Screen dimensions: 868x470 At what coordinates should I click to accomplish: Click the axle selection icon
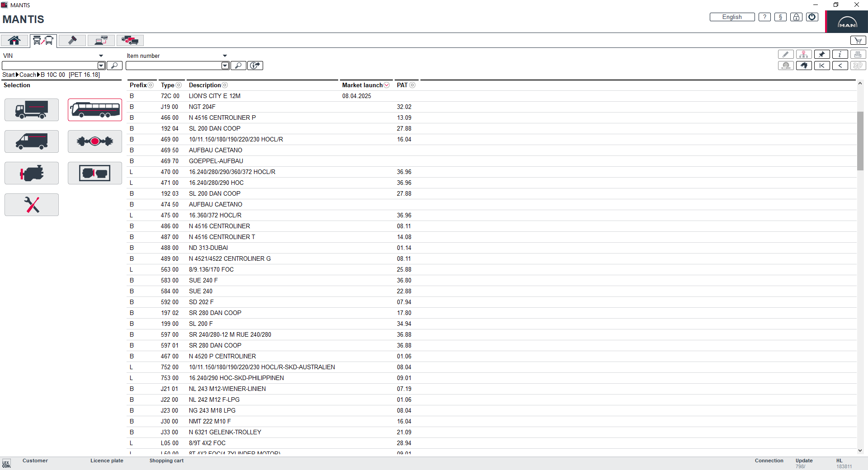(x=94, y=141)
